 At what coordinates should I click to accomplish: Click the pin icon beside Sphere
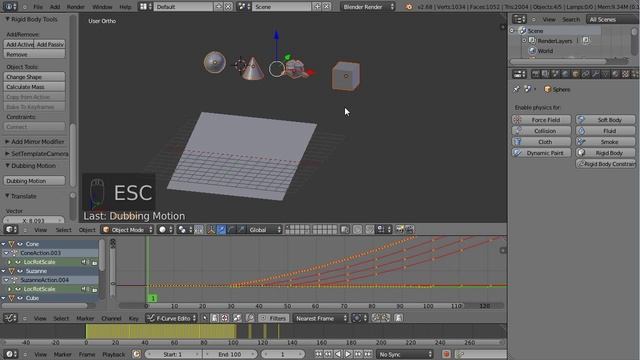click(x=516, y=89)
